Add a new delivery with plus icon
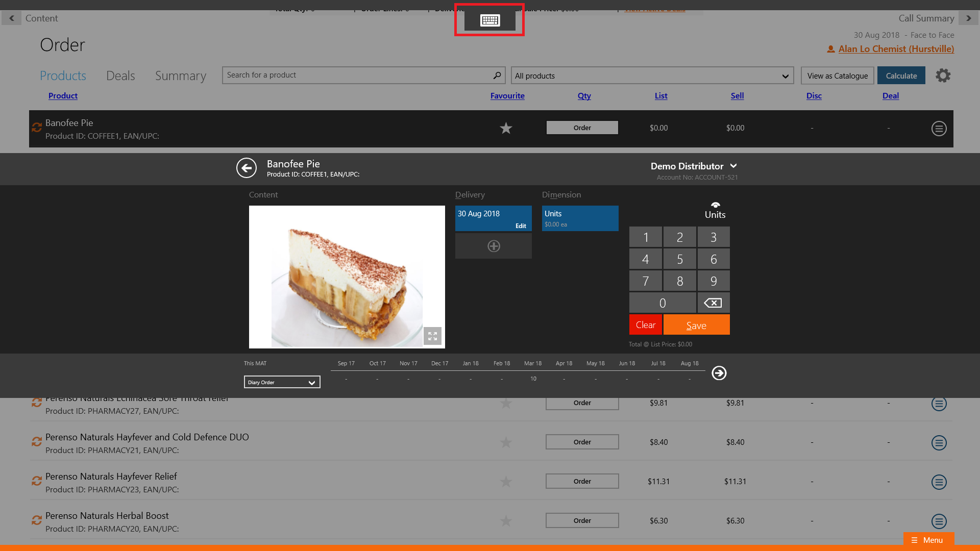The image size is (980, 551). (494, 246)
